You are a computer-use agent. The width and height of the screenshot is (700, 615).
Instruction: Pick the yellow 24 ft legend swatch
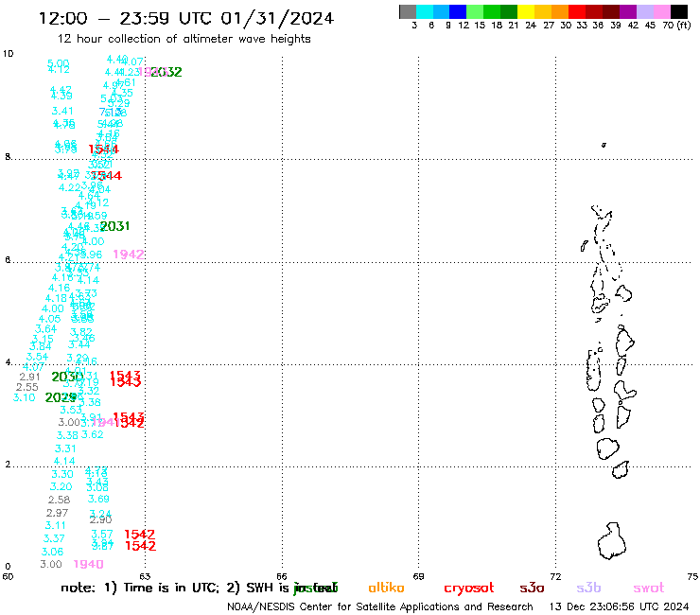coord(526,11)
